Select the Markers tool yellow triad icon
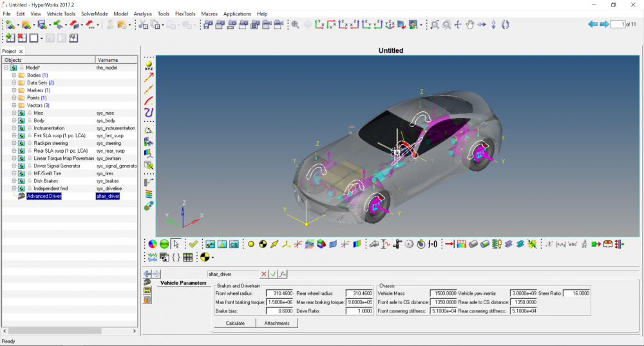The image size is (644, 346). click(287, 244)
